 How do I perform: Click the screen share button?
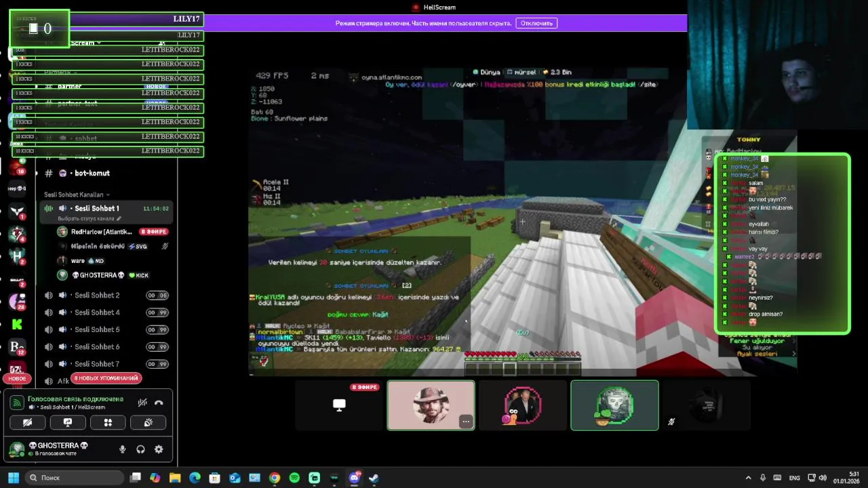coord(68,422)
